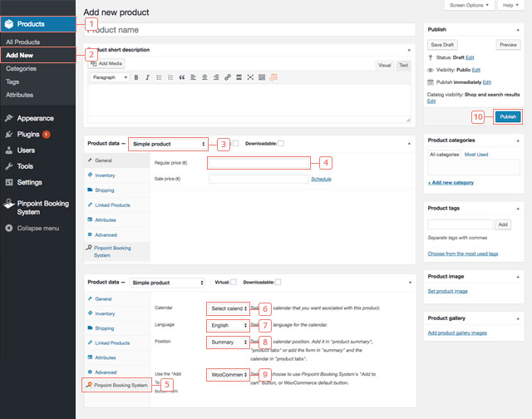Align text center in editor

point(204,77)
